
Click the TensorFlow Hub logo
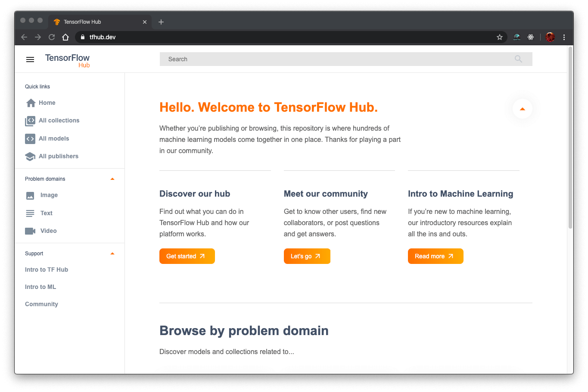click(67, 59)
